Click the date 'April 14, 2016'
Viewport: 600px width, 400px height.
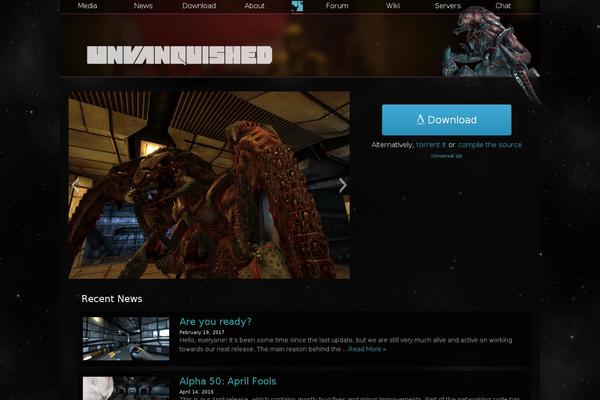pos(196,392)
